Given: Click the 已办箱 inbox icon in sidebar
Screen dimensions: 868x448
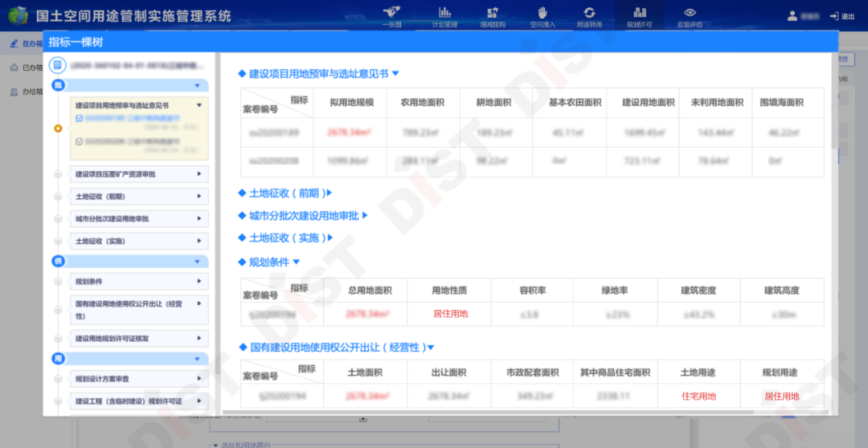Looking at the screenshot, I should pos(14,67).
